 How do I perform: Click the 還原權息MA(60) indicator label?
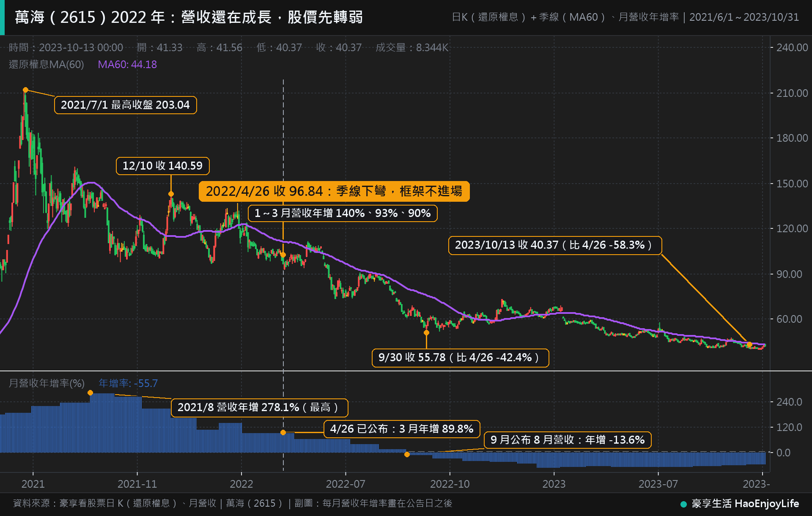point(47,65)
